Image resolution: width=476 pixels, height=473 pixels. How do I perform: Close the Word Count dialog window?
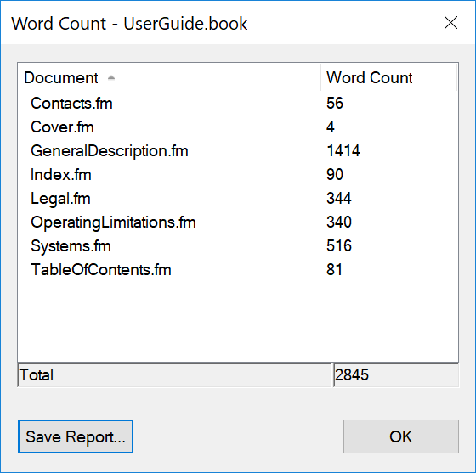click(450, 23)
